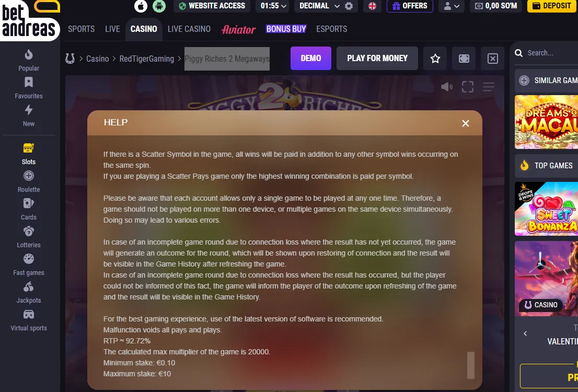Screen dimensions: 578x392
Task: Open the Apple iOS app download icon
Action: (141, 6)
